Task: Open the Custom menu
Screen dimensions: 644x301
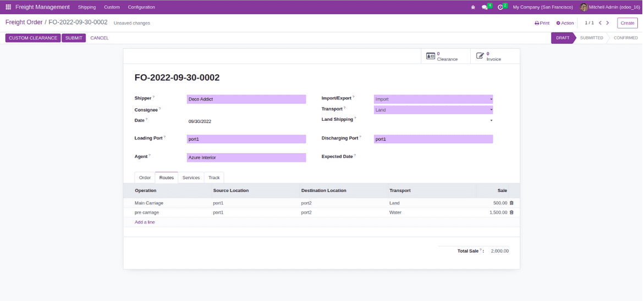Action: tap(112, 7)
